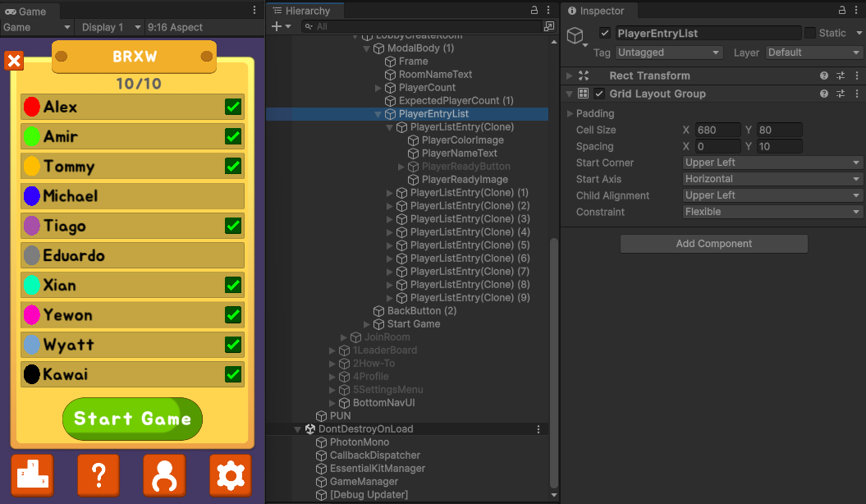Click Kawai's black player color dot
Viewport: 866px width, 504px height.
pos(32,374)
